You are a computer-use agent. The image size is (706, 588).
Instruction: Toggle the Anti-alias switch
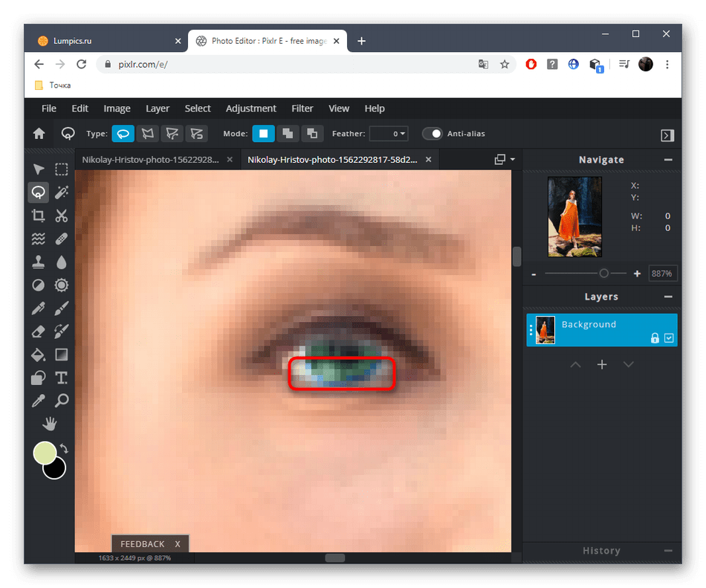433,134
